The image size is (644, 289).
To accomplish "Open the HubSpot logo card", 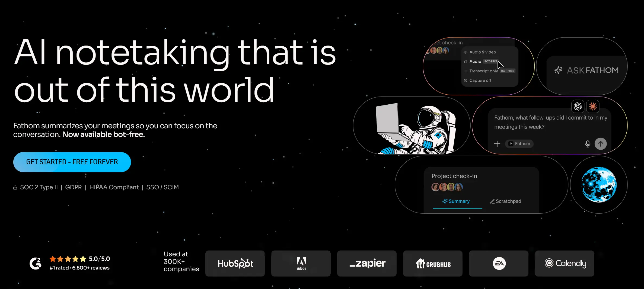I will point(235,264).
